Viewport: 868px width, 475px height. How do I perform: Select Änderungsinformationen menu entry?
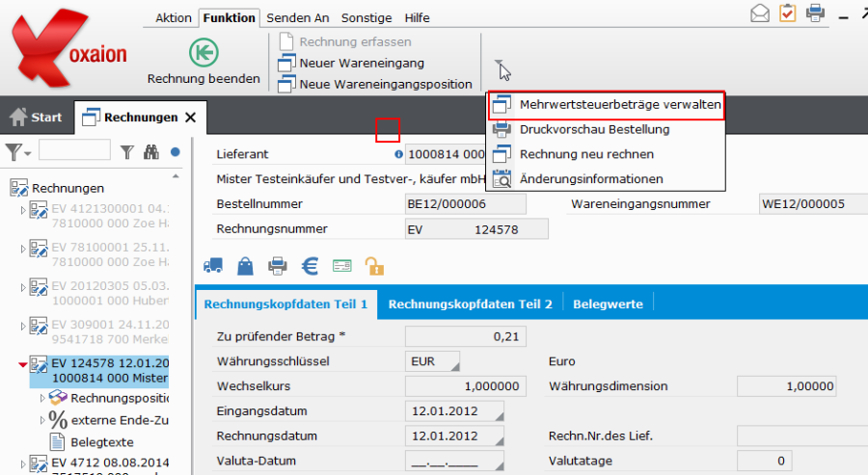click(606, 179)
